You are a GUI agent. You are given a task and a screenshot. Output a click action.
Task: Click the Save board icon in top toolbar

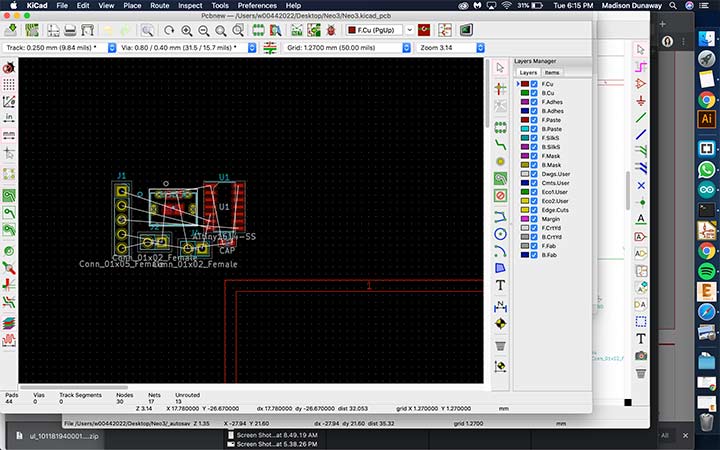click(11, 30)
